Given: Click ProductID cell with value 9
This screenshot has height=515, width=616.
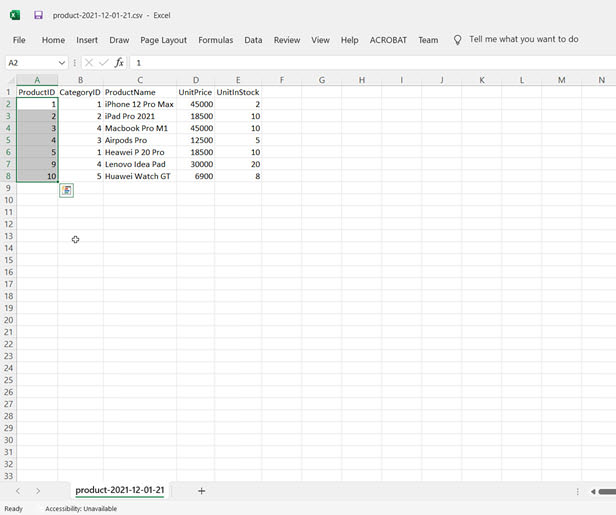Looking at the screenshot, I should [x=37, y=164].
